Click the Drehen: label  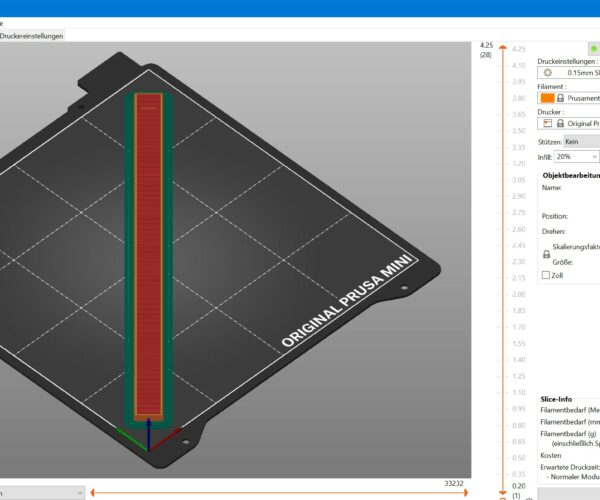553,231
